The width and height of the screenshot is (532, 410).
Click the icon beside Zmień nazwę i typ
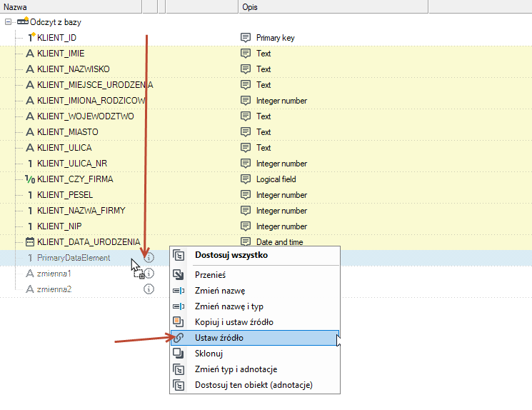(179, 306)
